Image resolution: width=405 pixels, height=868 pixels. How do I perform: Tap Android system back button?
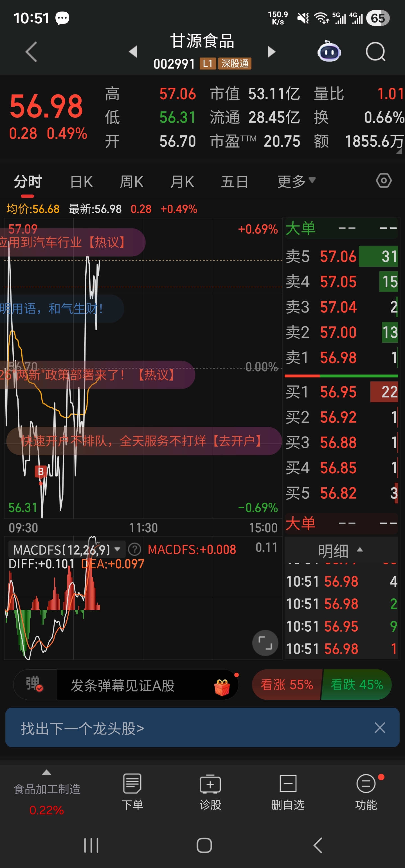coord(318,845)
